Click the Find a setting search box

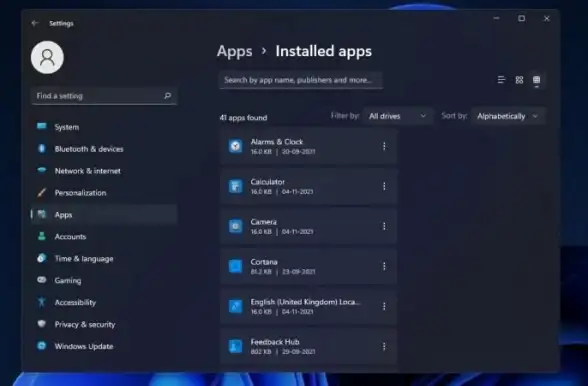pyautogui.click(x=104, y=96)
